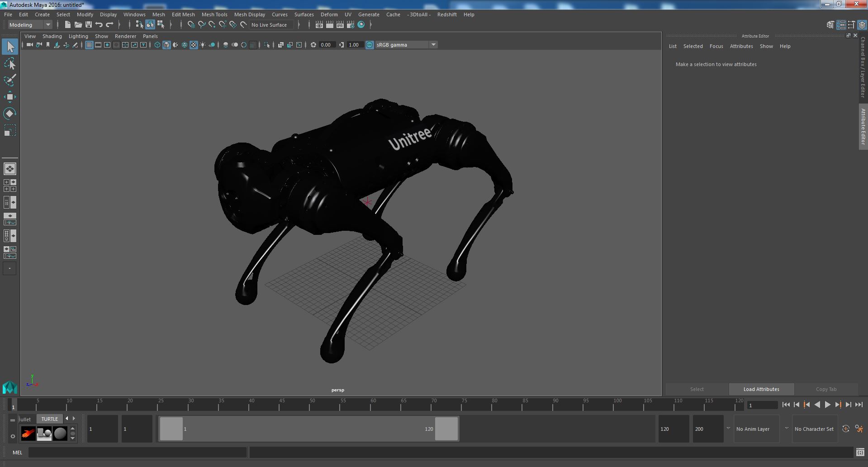Switch to single perspective view layout
This screenshot has height=467, width=868.
[10, 169]
